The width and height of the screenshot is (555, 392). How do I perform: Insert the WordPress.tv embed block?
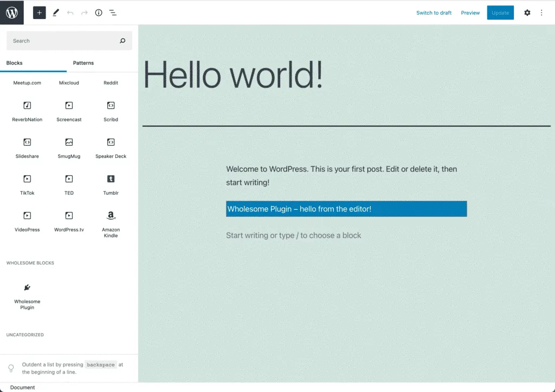coord(69,222)
